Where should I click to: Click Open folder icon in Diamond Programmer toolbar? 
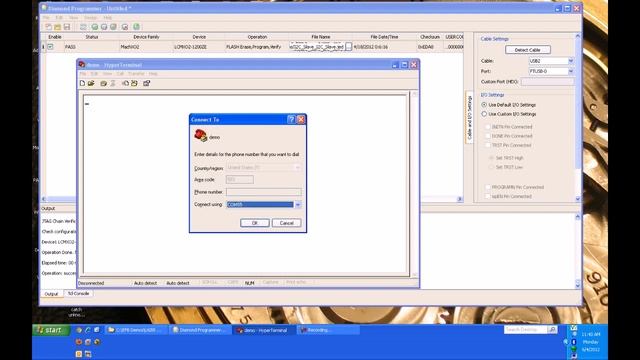[58, 27]
